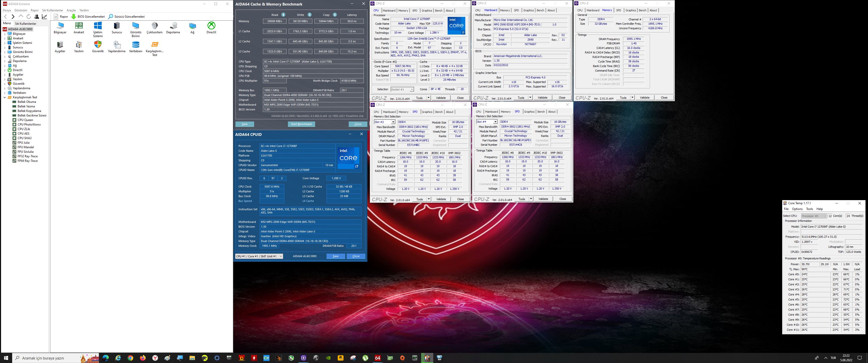Click Close button in AIDA64 CPUID window

pyautogui.click(x=356, y=256)
